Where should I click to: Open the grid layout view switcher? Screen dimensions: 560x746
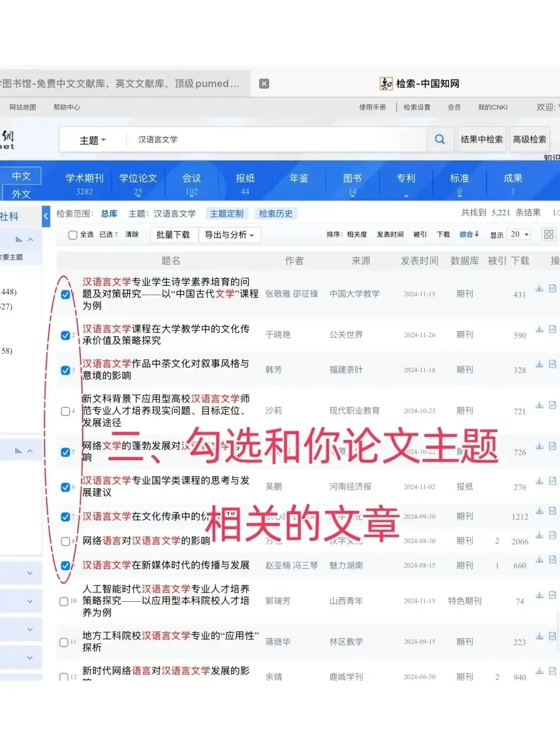click(548, 234)
